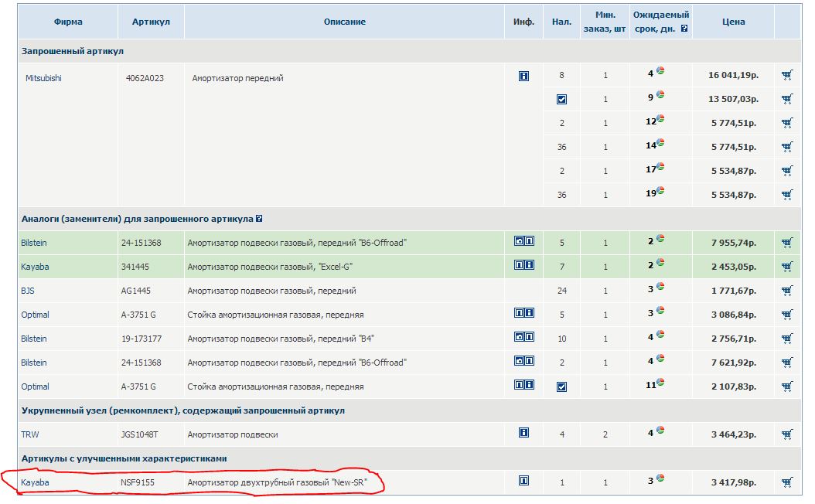Click help icon beside "Ожидаемый срок, дн."
This screenshot has height=504, width=815.
684,29
